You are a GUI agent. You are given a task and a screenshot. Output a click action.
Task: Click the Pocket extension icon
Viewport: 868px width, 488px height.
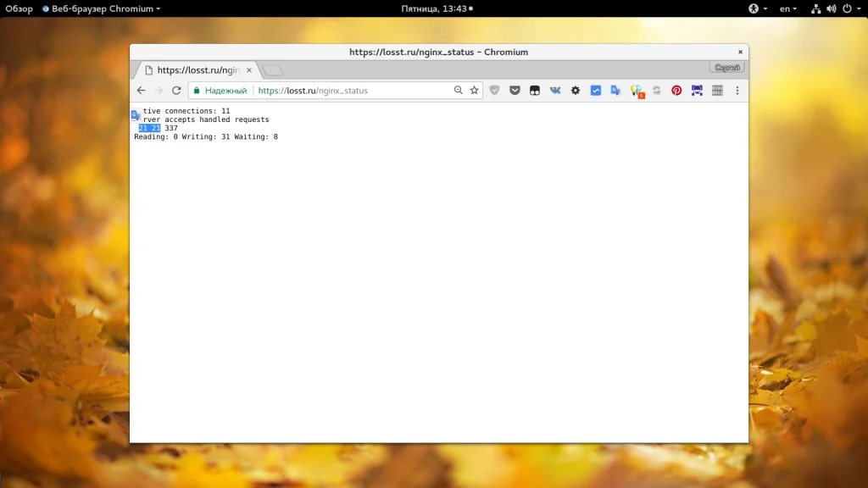point(515,91)
